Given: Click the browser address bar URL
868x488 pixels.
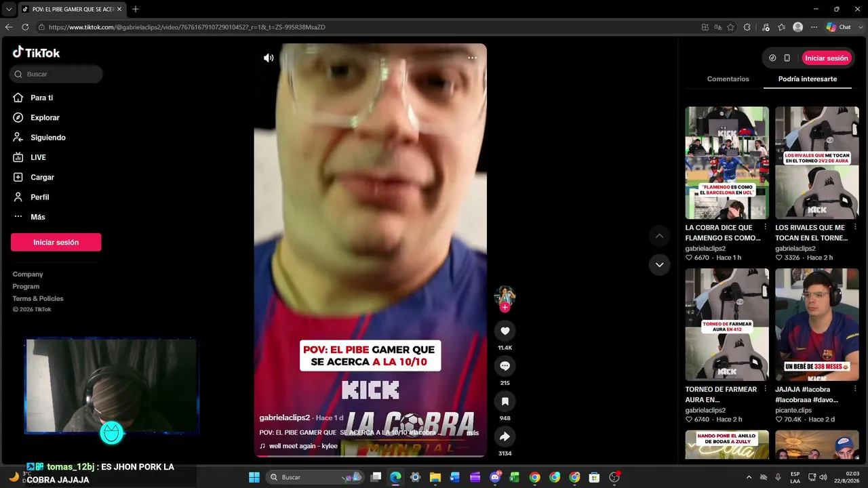Looking at the screenshot, I should 187,27.
